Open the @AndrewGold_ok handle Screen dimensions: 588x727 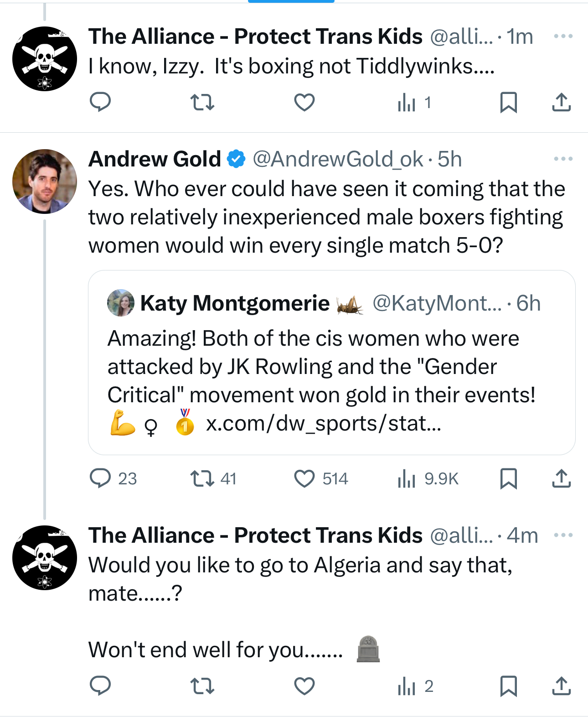click(338, 159)
